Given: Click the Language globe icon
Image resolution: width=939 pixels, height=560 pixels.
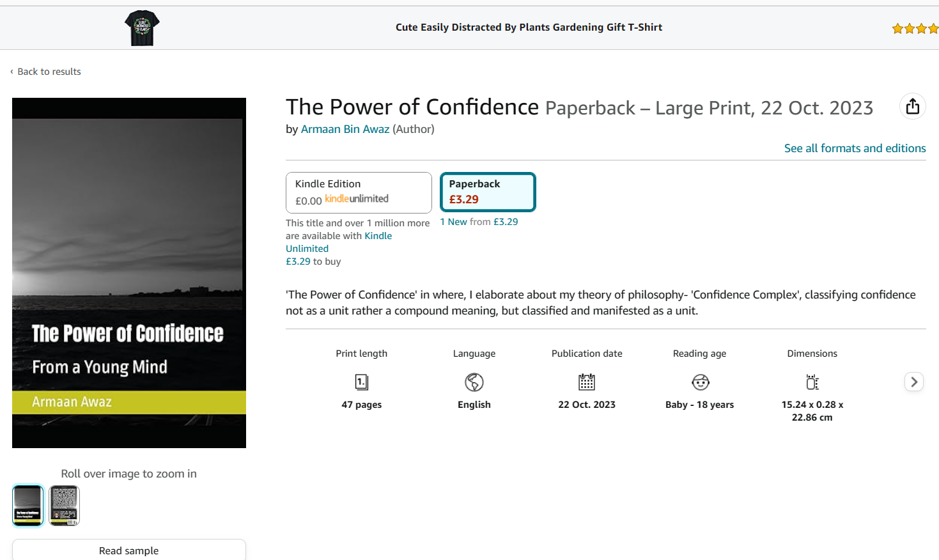Looking at the screenshot, I should [474, 382].
